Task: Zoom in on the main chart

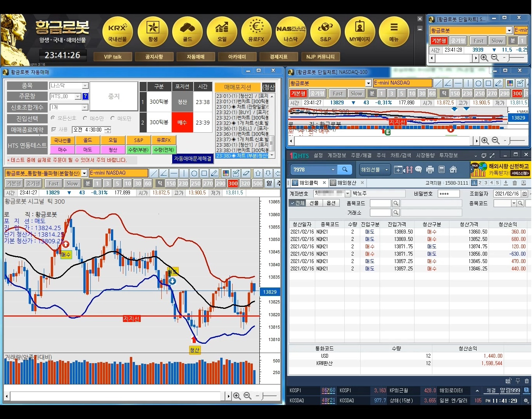Action: pyautogui.click(x=237, y=396)
